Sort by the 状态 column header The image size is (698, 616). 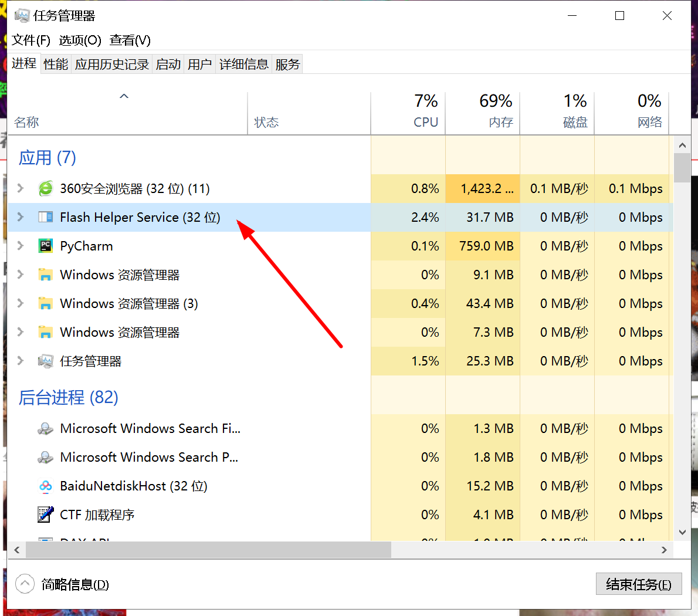point(309,113)
